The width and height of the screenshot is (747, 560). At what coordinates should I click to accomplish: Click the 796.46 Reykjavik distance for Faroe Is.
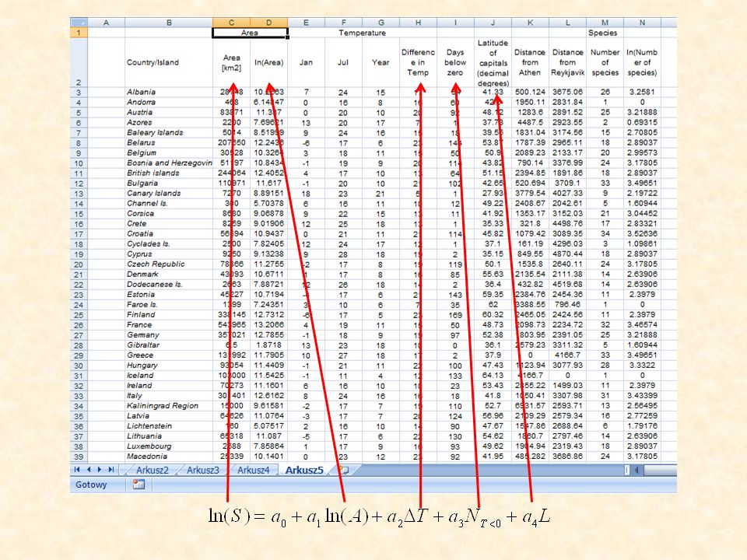[567, 305]
